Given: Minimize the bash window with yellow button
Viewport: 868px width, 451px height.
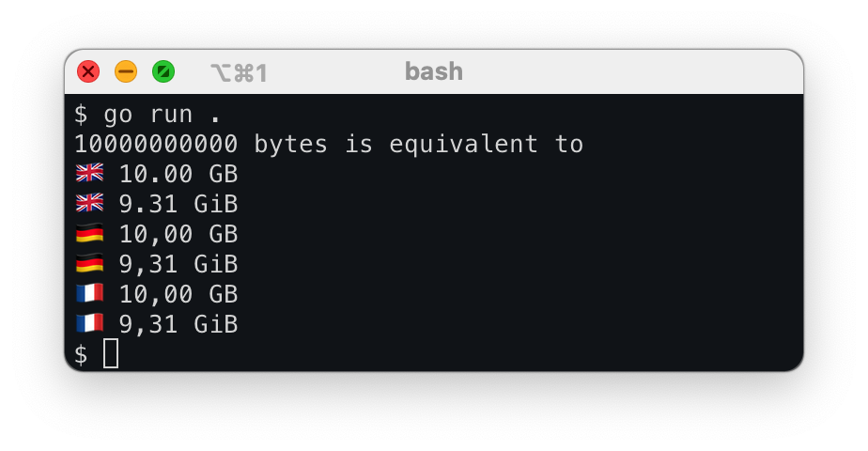Looking at the screenshot, I should [x=126, y=71].
